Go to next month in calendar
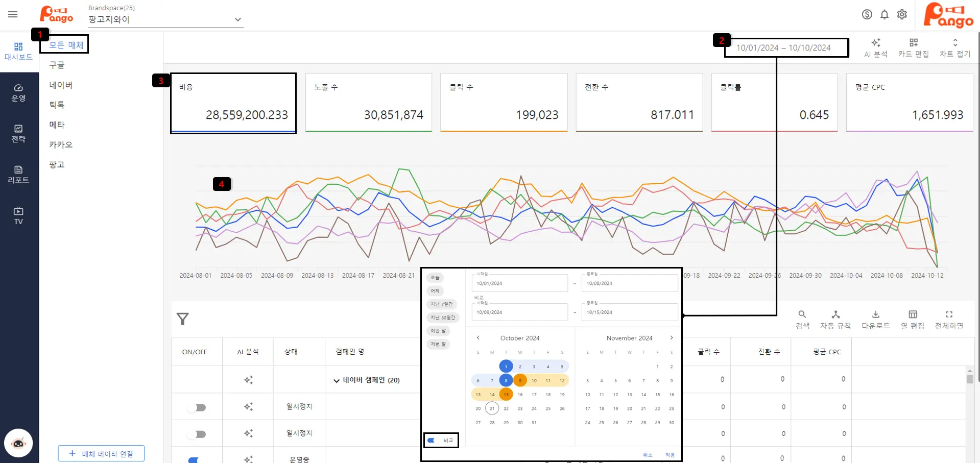 (671, 337)
